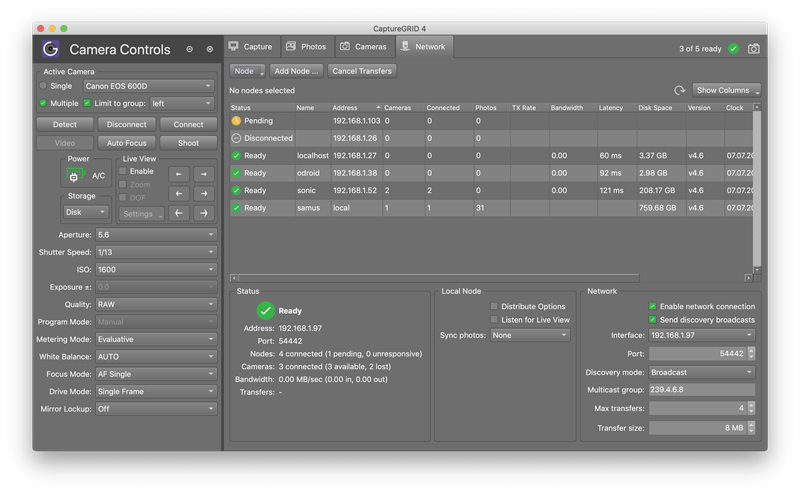Click the top left arrow in Live View
Viewport: 800px width, 494px height.
click(179, 174)
